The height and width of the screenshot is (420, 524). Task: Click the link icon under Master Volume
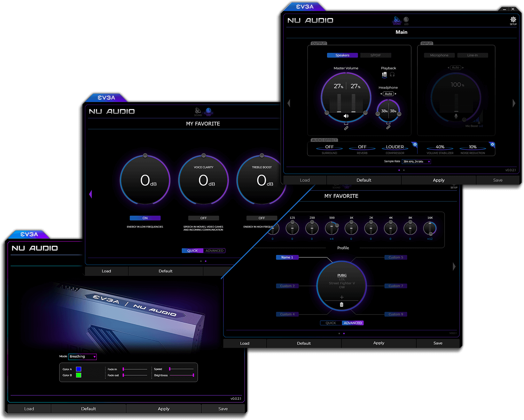click(x=346, y=128)
